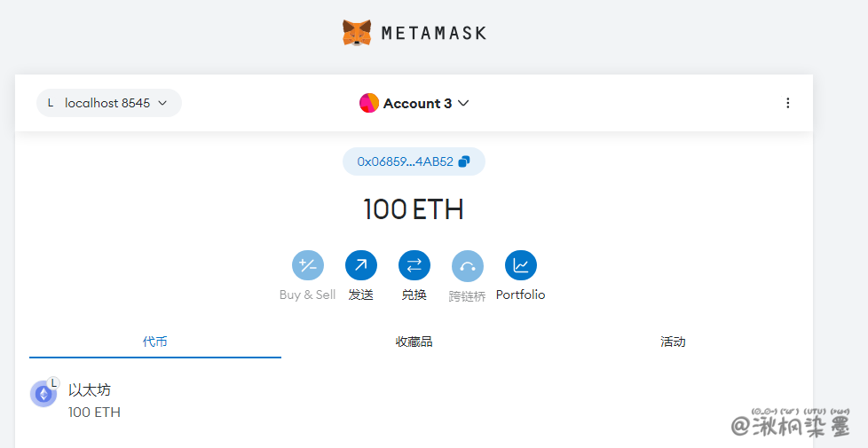Click the main 100 ETH balance
868x448 pixels.
click(414, 209)
